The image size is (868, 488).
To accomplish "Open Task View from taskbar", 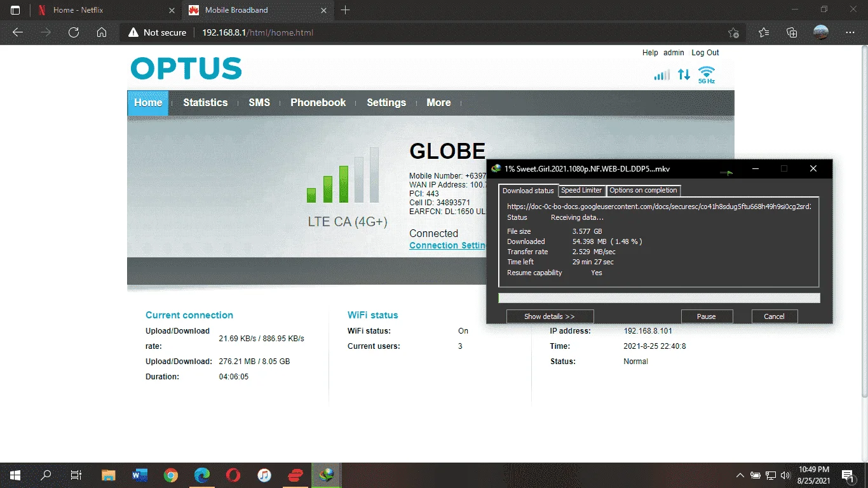I will point(76,475).
